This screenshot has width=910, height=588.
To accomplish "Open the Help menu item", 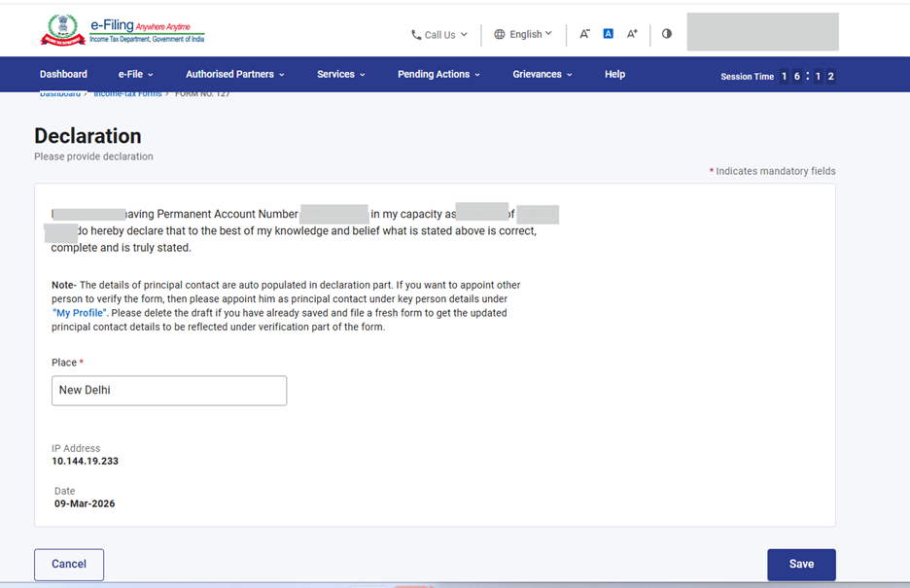I will click(x=614, y=74).
